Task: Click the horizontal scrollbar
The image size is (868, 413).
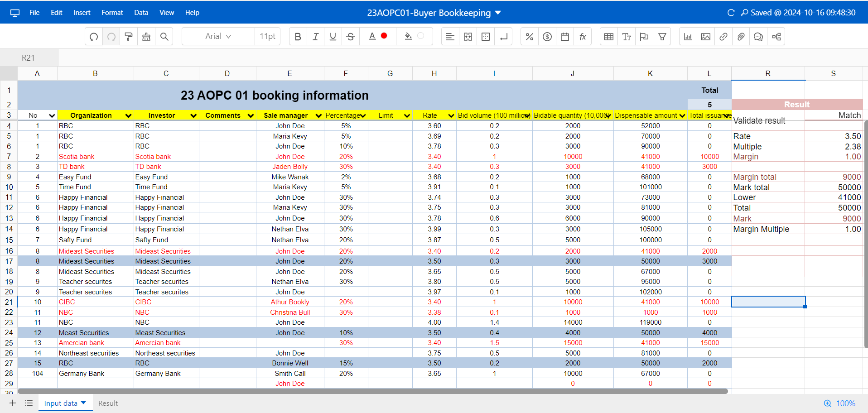Action: [x=372, y=391]
